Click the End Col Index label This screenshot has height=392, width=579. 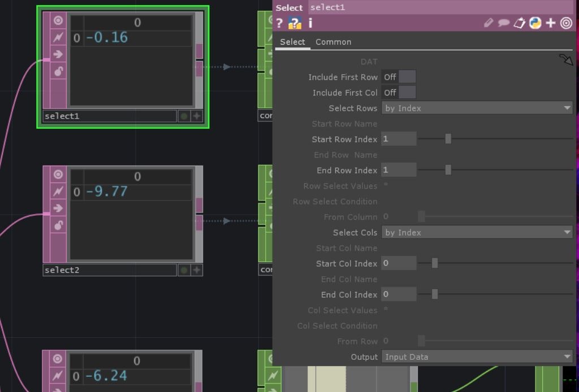pos(349,295)
